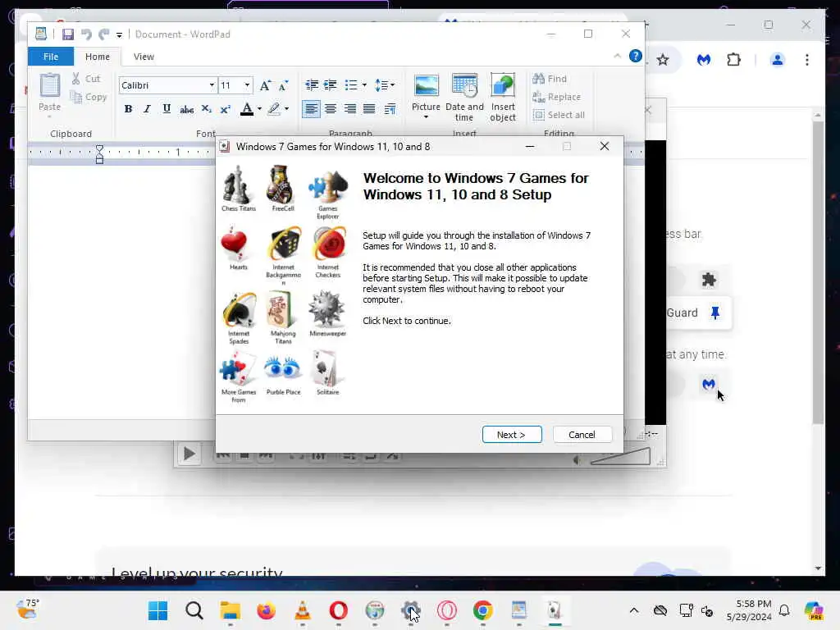Click the Internet Checkers icon
The image size is (840, 630).
click(328, 253)
